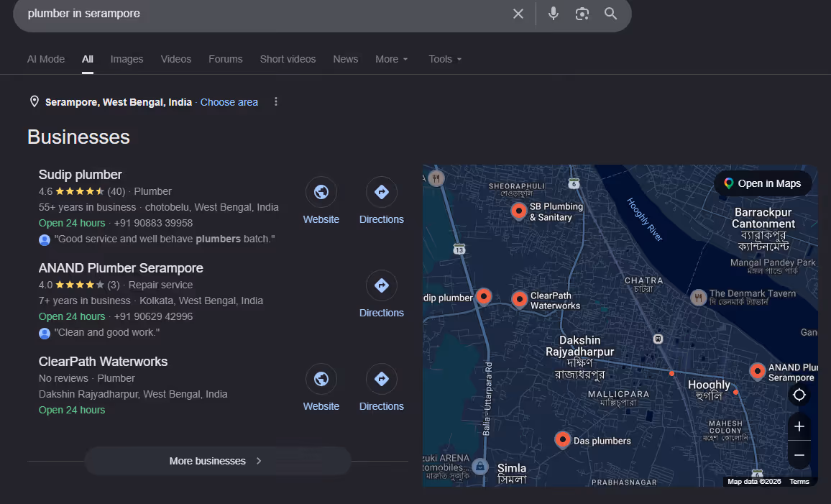This screenshot has height=504, width=831.
Task: Expand the Tools dropdown
Action: point(445,60)
